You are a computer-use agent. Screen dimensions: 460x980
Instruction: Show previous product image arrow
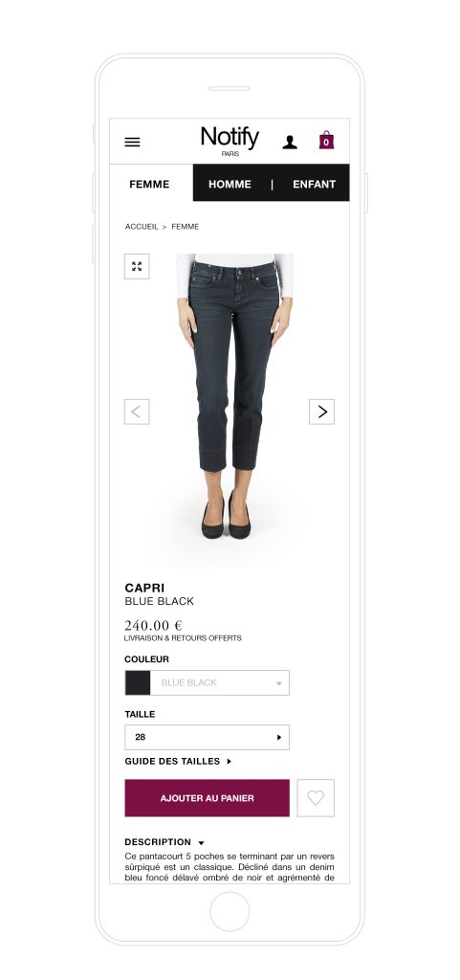[x=137, y=412]
